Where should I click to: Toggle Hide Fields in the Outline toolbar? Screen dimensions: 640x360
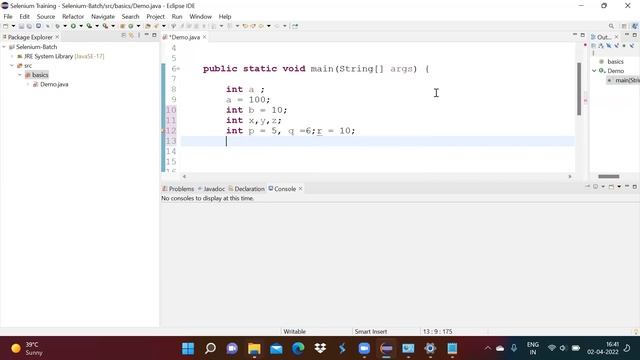(609, 46)
